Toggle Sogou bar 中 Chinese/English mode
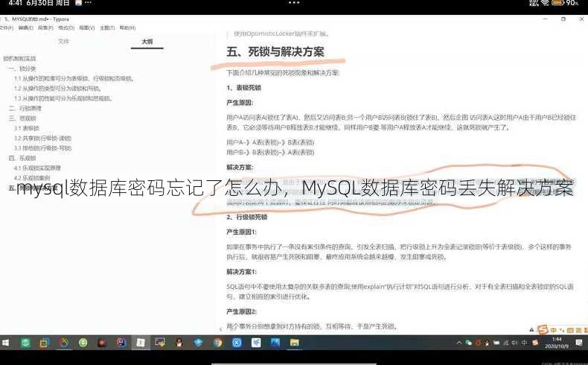The width and height of the screenshot is (588, 365). click(554, 330)
